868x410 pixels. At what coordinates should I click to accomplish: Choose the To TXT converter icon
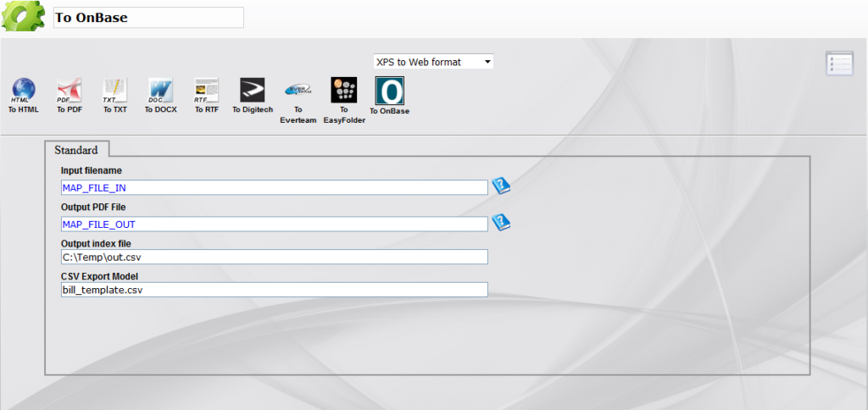(114, 90)
